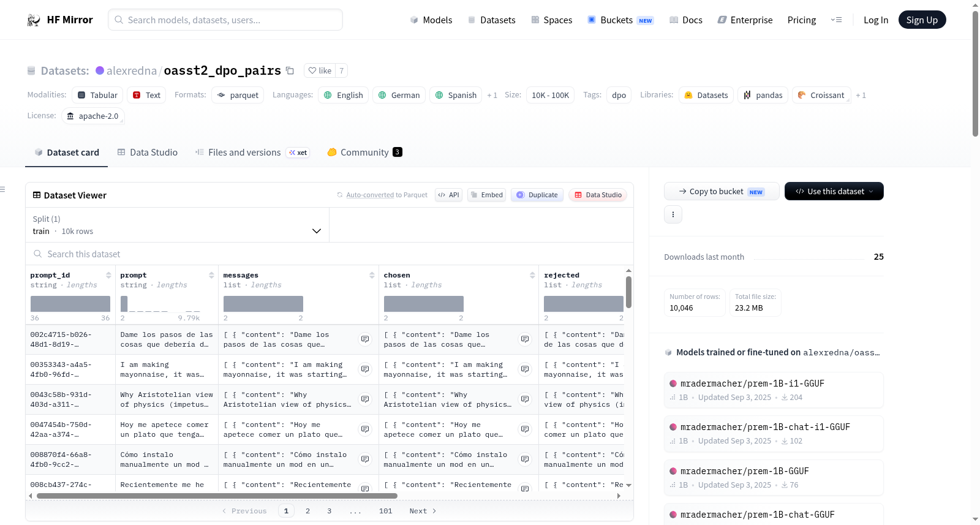Screen dimensions: 980x525
Task: Expand the left sidebar menu icon
Action: pos(2,189)
